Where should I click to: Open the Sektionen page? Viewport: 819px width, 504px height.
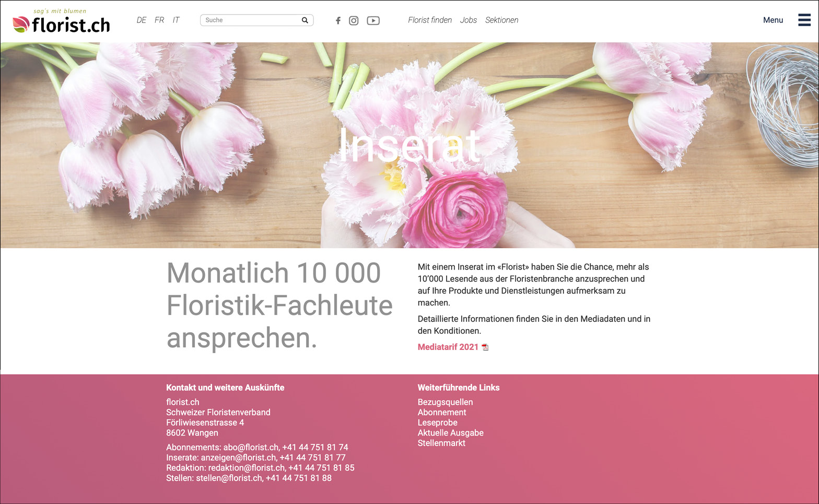pos(501,20)
